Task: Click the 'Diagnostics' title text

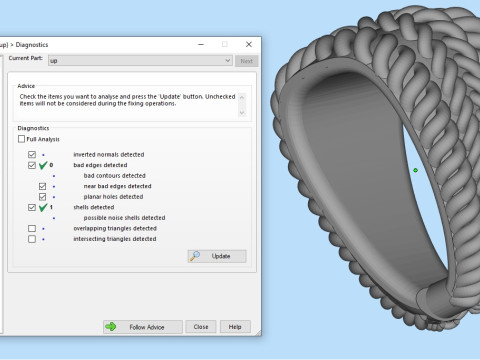Action: tap(32, 45)
